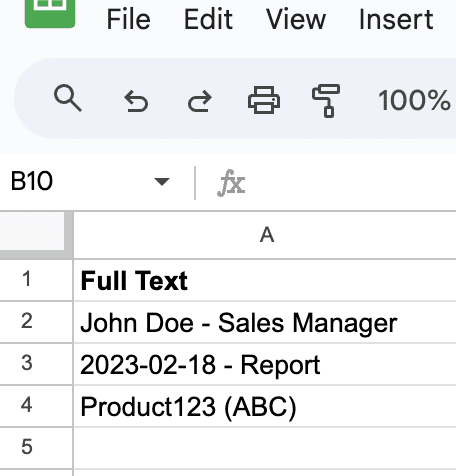Select the Paint format roller icon
This screenshot has width=456, height=476.
[326, 101]
